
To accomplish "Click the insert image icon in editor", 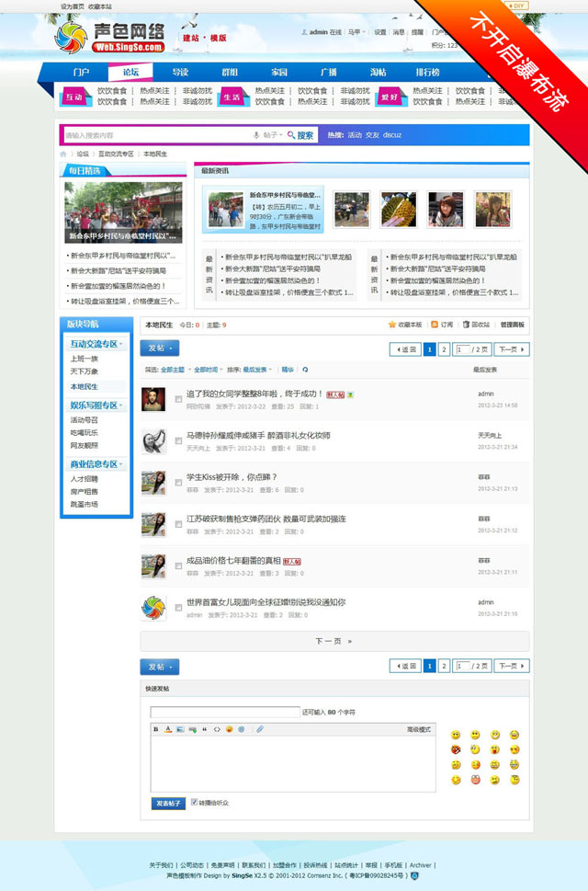I will coord(180,729).
